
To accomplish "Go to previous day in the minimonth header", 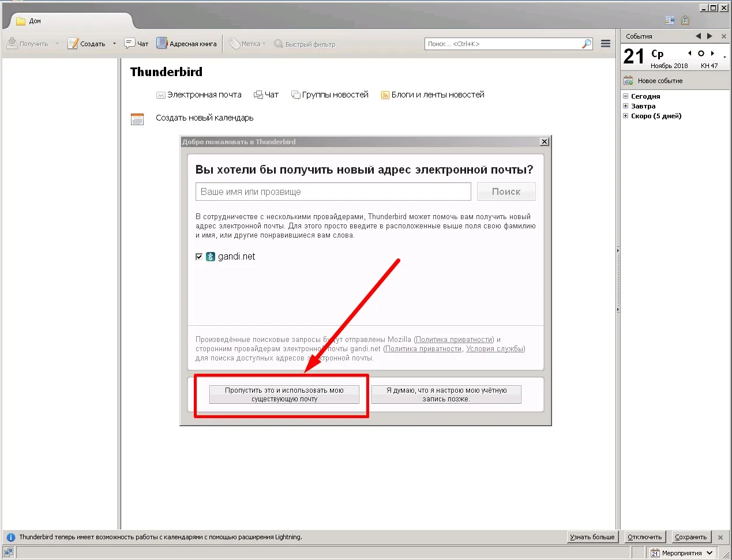I will [x=690, y=53].
